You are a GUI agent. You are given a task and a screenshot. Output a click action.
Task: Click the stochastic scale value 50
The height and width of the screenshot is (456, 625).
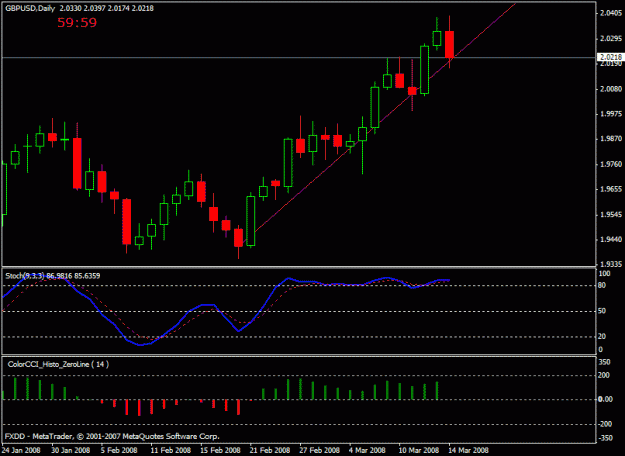click(602, 311)
